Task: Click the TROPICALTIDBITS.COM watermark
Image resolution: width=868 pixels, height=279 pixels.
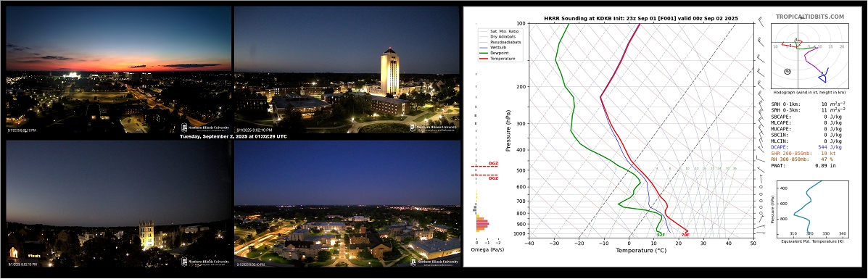Action: coord(809,17)
